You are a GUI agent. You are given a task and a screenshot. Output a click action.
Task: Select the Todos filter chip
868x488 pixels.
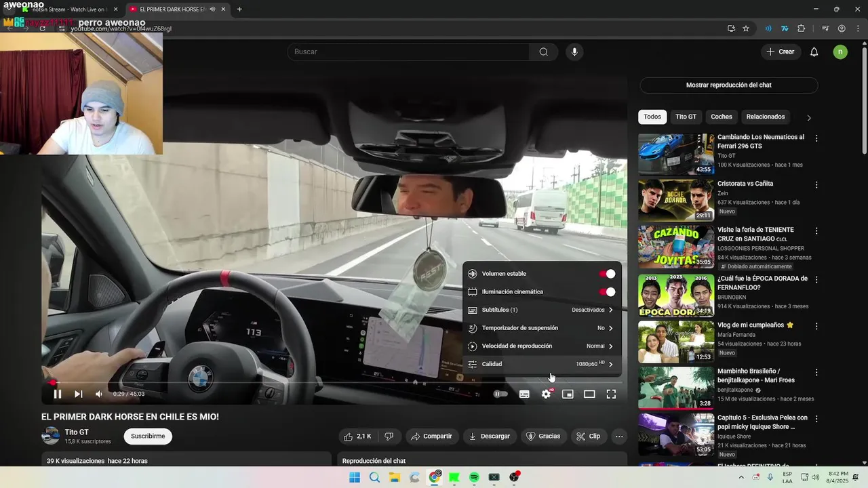652,117
